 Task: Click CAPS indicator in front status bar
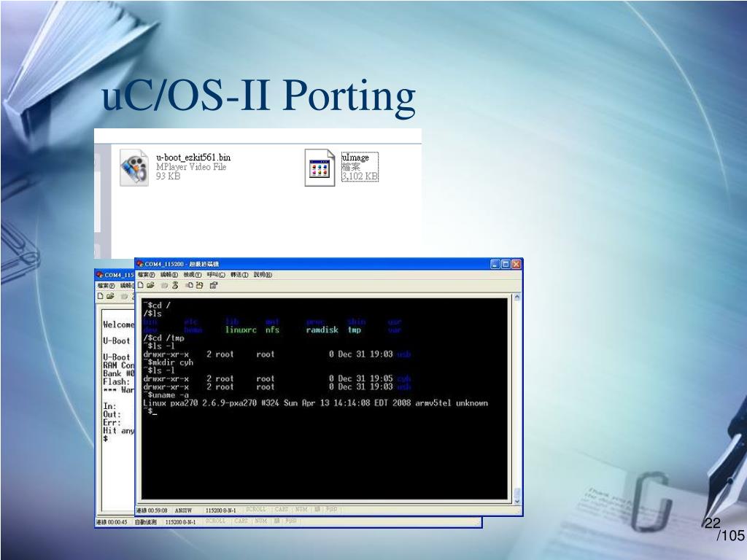(x=282, y=509)
